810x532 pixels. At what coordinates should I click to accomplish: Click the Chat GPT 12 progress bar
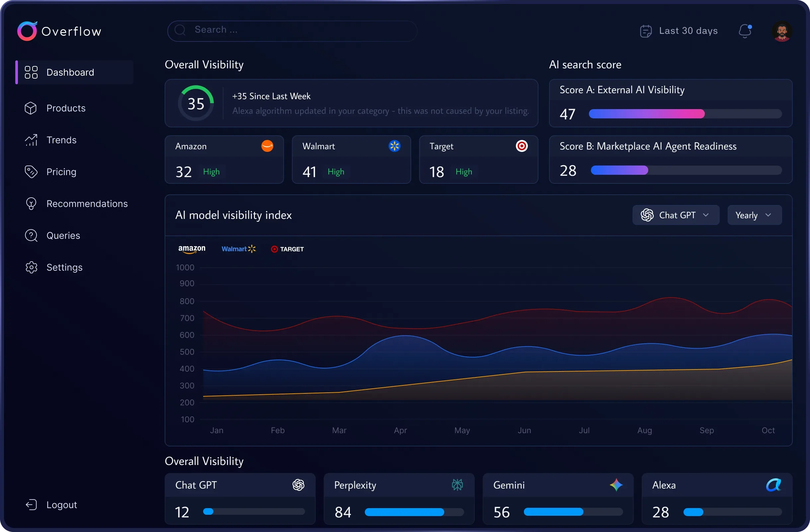pyautogui.click(x=254, y=511)
